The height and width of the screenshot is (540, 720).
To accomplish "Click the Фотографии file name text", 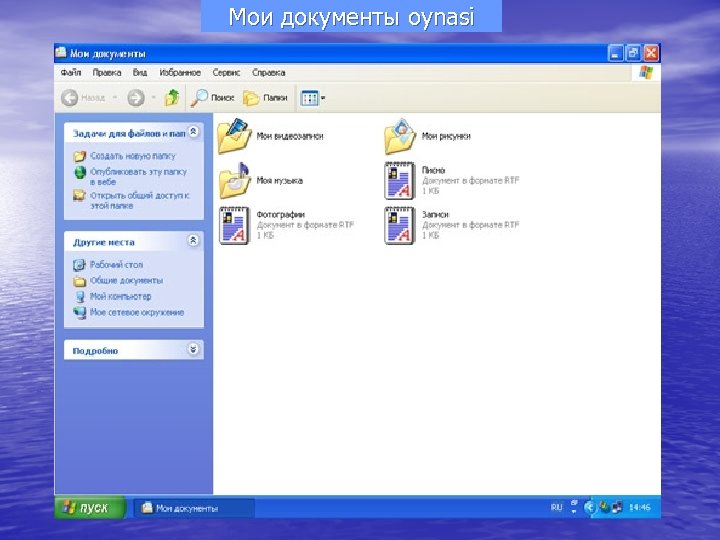I will click(280, 214).
